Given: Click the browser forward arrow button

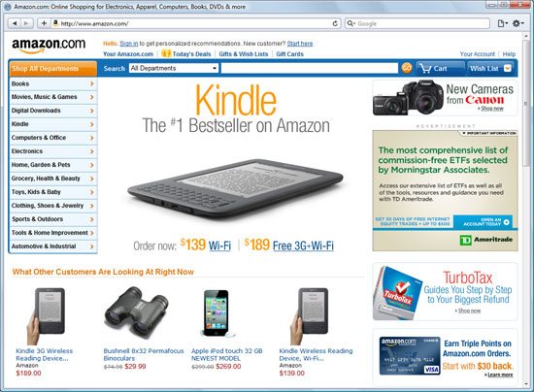Looking at the screenshot, I should click(x=26, y=23).
